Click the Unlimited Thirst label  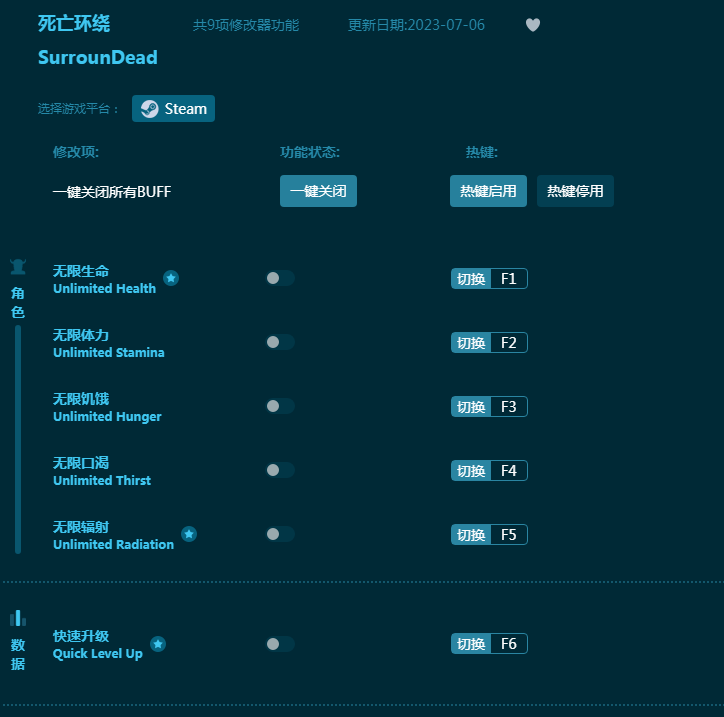102,480
